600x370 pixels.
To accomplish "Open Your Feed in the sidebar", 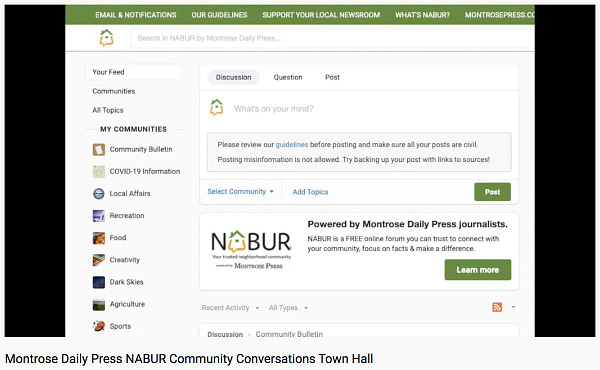I will [x=134, y=72].
